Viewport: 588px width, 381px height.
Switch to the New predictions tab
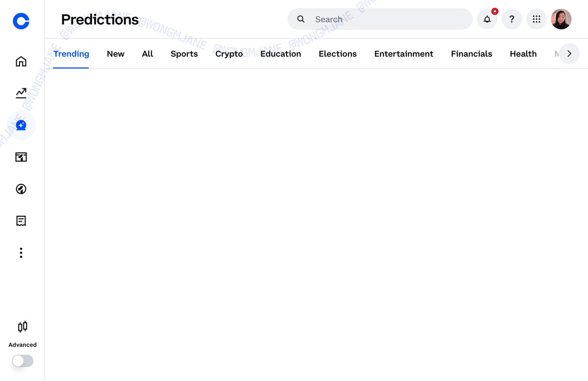point(116,54)
